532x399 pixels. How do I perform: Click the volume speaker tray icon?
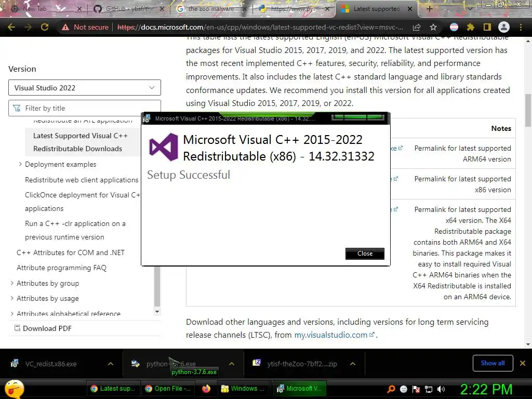pyautogui.click(x=441, y=389)
